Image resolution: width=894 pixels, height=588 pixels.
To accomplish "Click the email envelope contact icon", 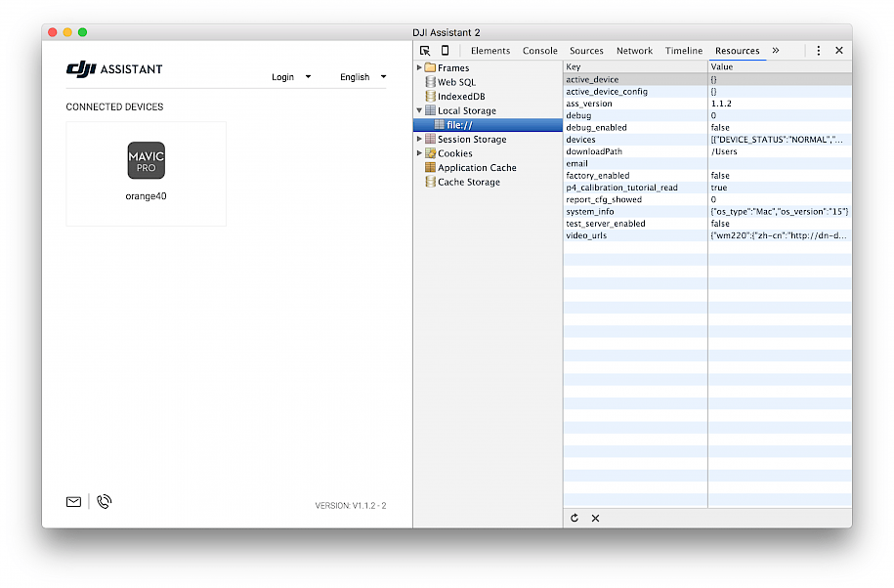I will coord(73,501).
